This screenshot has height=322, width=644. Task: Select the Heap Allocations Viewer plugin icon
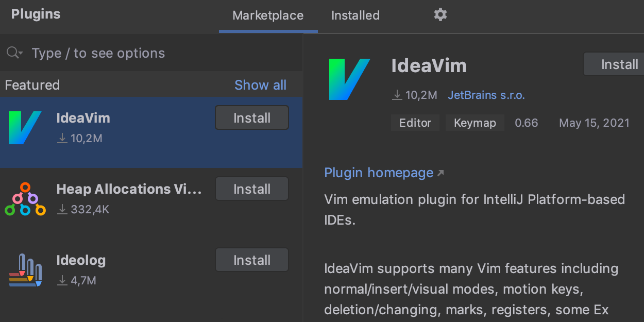coord(25,199)
